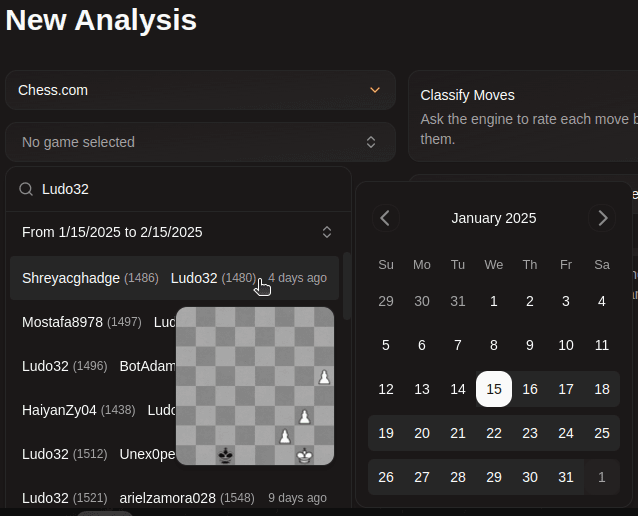Select January 1 in calendar
This screenshot has height=516, width=638.
494,301
